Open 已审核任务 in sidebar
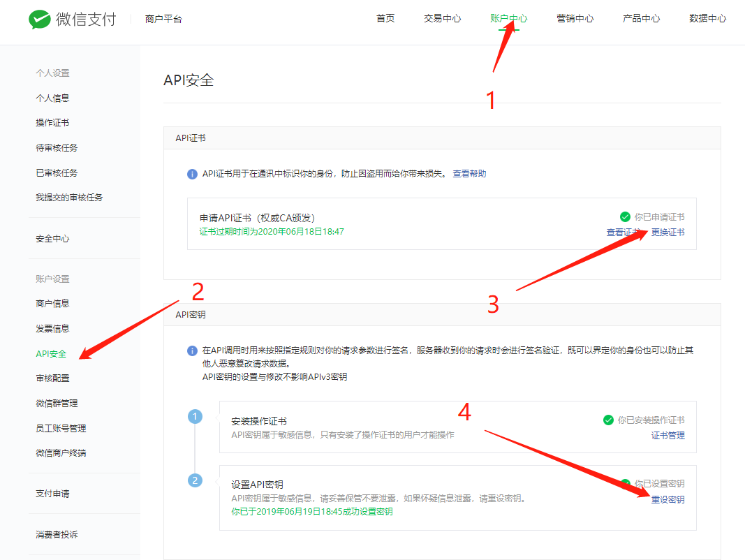745x560 pixels. [x=57, y=173]
